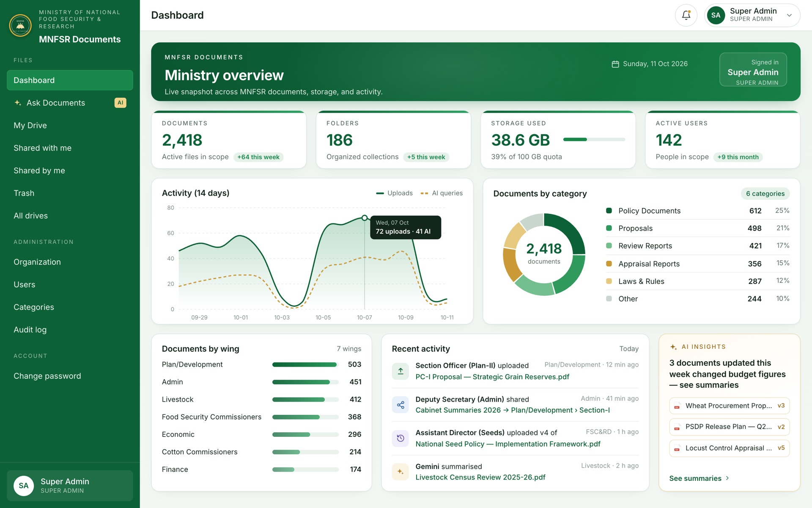The image size is (812, 508).
Task: Open National Seed Policy — Implementation Framework.pdf
Action: point(508,444)
